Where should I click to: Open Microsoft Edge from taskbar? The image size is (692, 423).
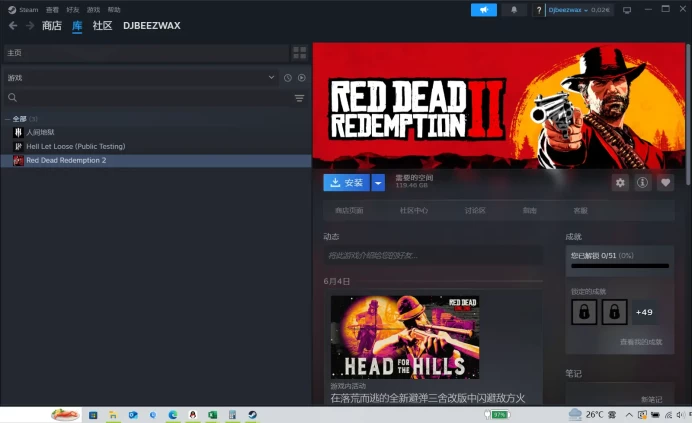pos(173,415)
